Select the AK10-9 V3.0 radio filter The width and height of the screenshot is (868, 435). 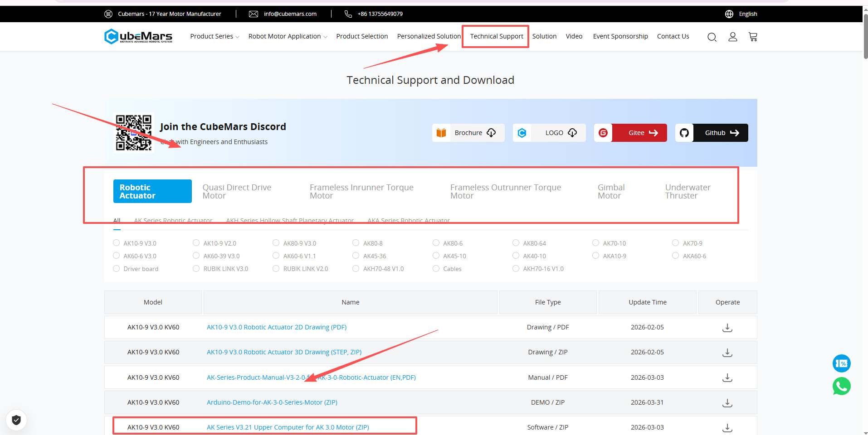(117, 243)
